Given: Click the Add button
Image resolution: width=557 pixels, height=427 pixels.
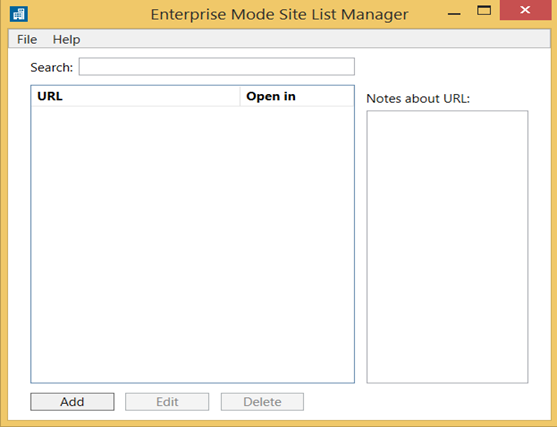Looking at the screenshot, I should pos(72,402).
